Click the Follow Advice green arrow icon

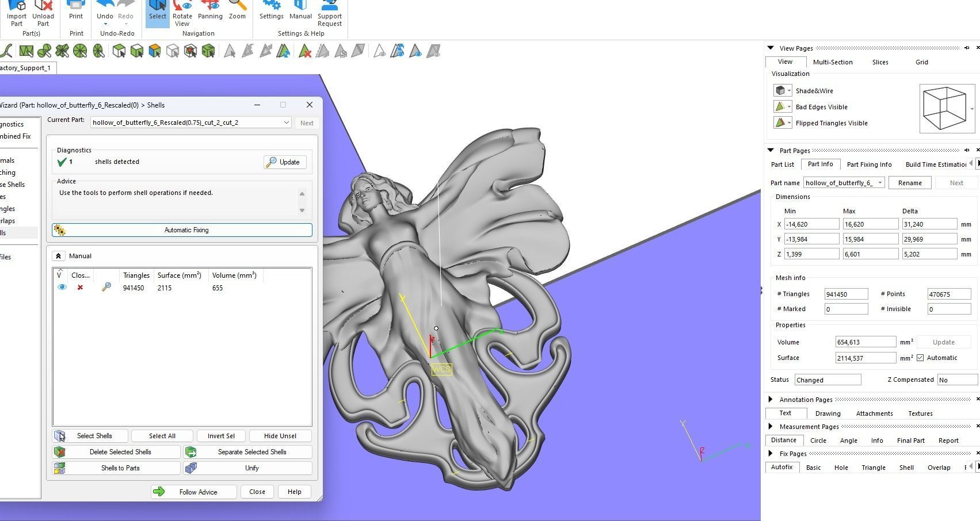[159, 492]
